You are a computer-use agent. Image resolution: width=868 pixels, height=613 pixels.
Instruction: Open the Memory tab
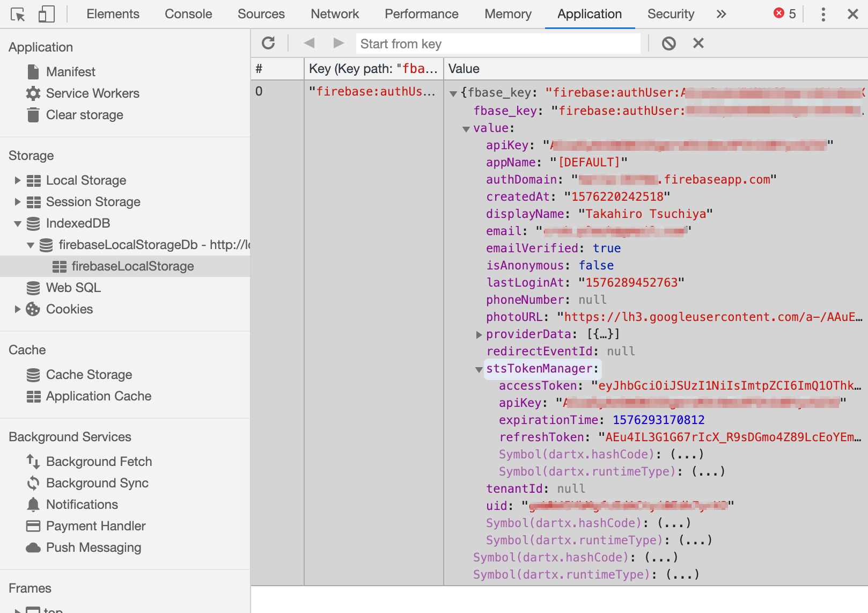pos(508,14)
